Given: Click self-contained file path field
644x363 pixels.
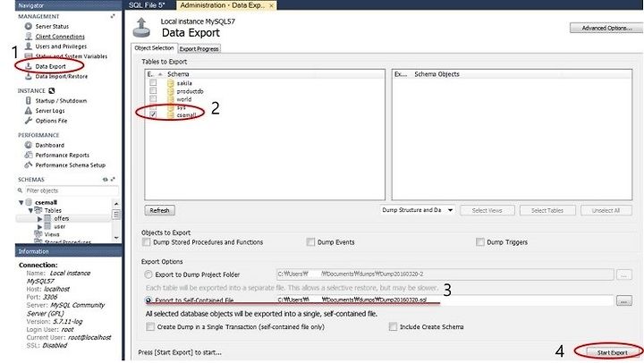Looking at the screenshot, I should [x=445, y=300].
